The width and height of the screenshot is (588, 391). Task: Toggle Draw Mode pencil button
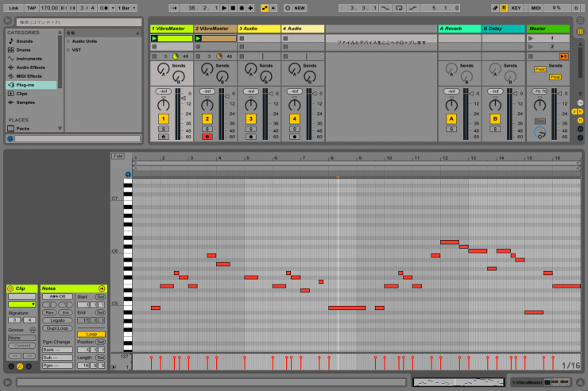click(x=495, y=8)
